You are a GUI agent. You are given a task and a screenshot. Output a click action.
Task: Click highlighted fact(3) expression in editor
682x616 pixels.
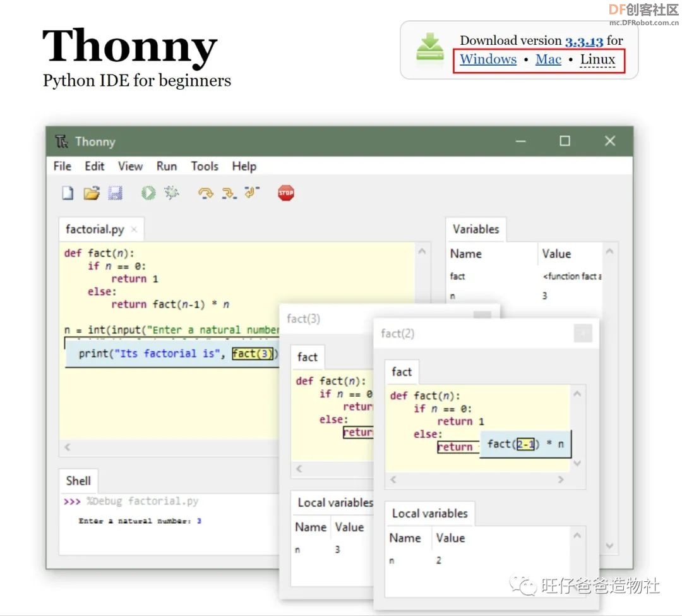[x=252, y=353]
